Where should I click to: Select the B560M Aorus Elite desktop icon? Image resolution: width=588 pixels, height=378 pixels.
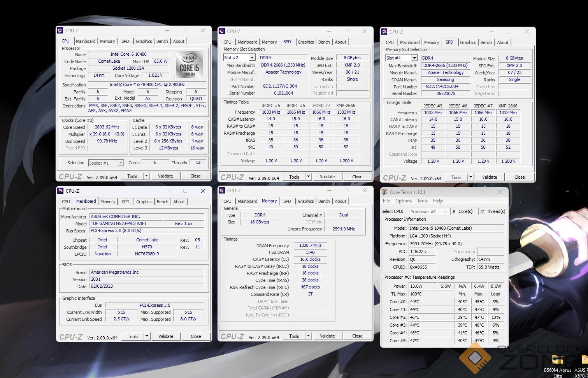[x=558, y=366]
